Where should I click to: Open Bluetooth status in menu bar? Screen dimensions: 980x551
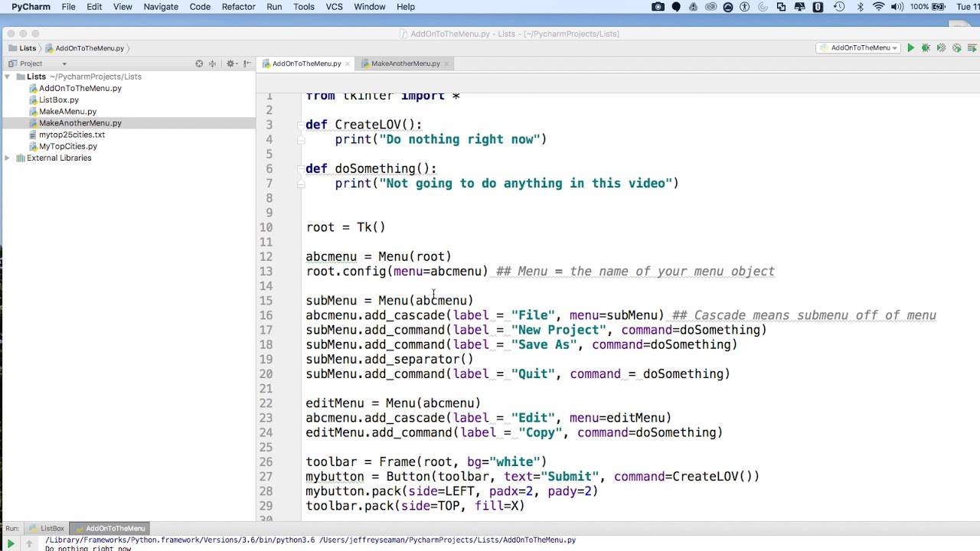(860, 7)
